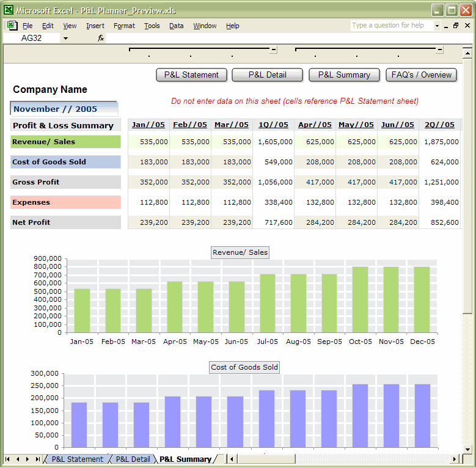Click the fx insert function icon

point(100,38)
